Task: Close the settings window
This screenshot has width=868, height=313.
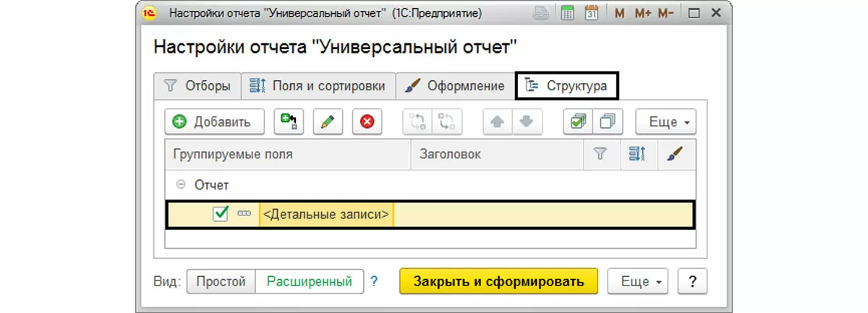Action: tap(717, 13)
